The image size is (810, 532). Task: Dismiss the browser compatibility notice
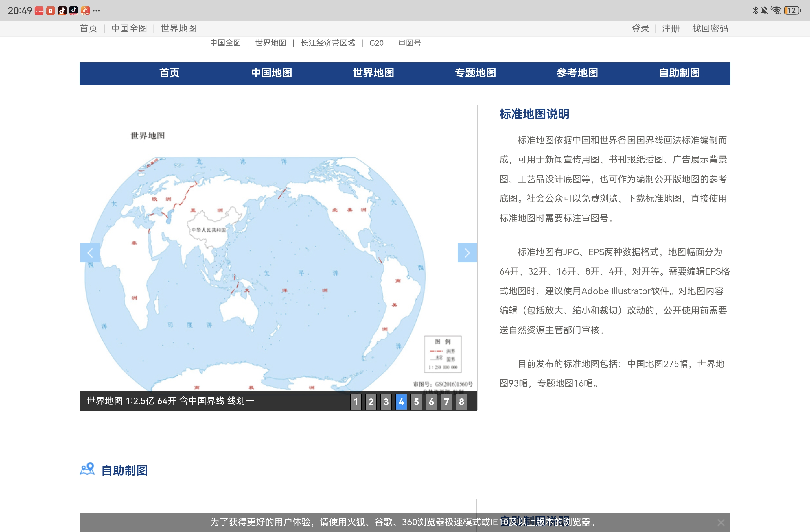(x=721, y=522)
